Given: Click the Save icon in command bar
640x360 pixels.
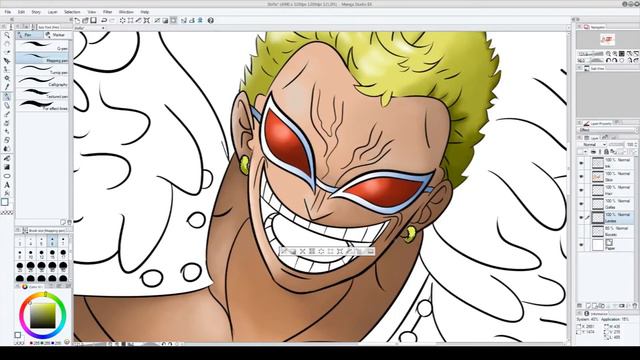Looking at the screenshot, I should point(93,20).
